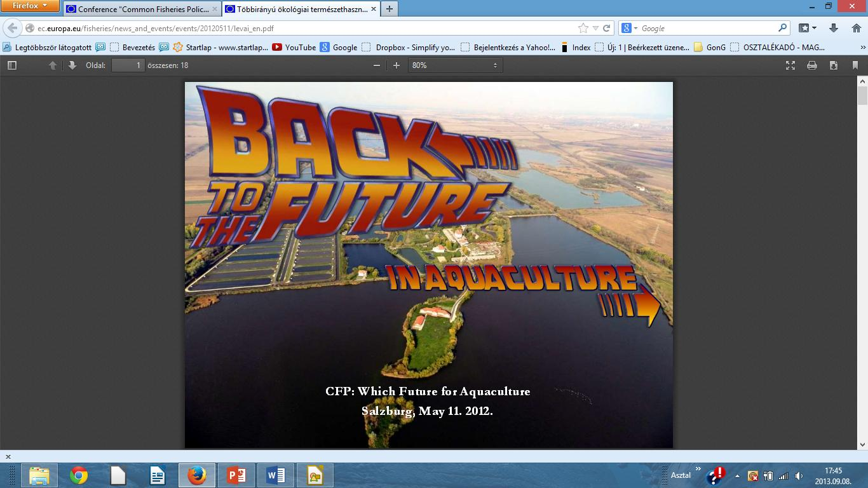Open the Dropbox - Simplify bookmark
The height and width of the screenshot is (488, 868).
[x=409, y=47]
